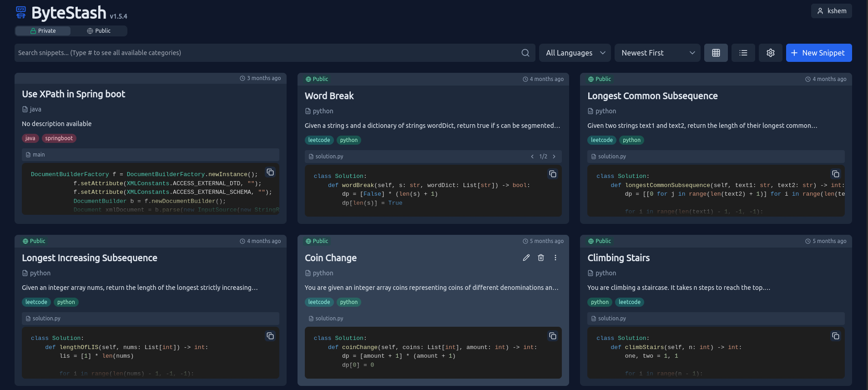Copy code of Use XPath in Spring boot
868x390 pixels.
270,172
